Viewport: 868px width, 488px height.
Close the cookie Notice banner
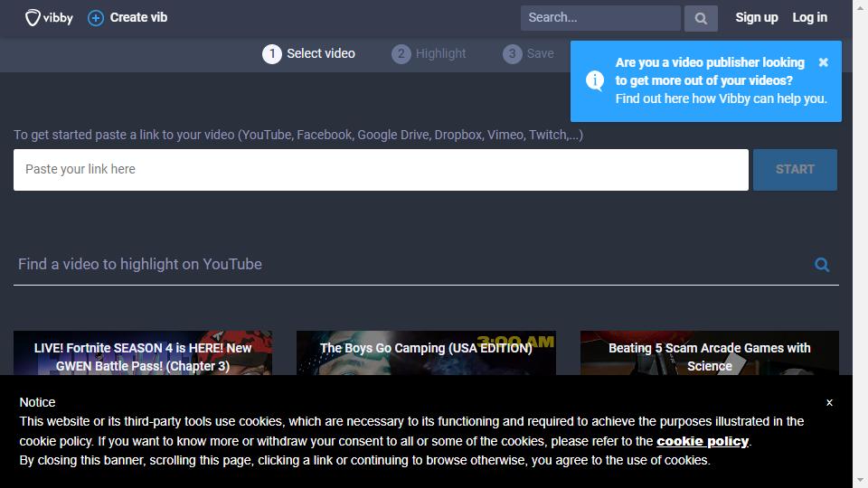click(x=829, y=403)
